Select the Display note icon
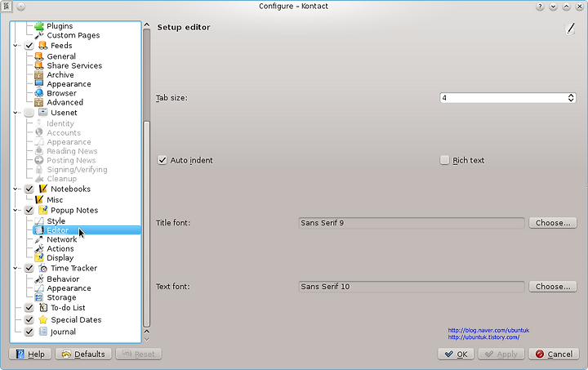Viewport: 588px width, 370px height. (39, 257)
